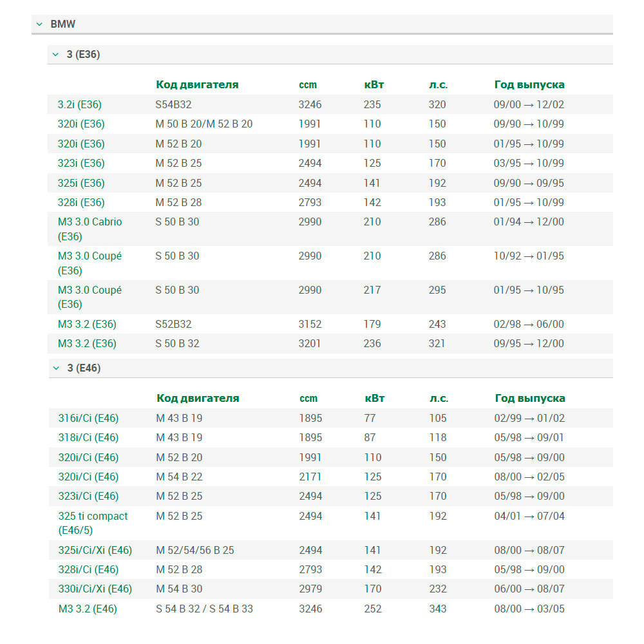
Task: Click 'Год выпуска' header in E46 table
Action: coord(530,399)
